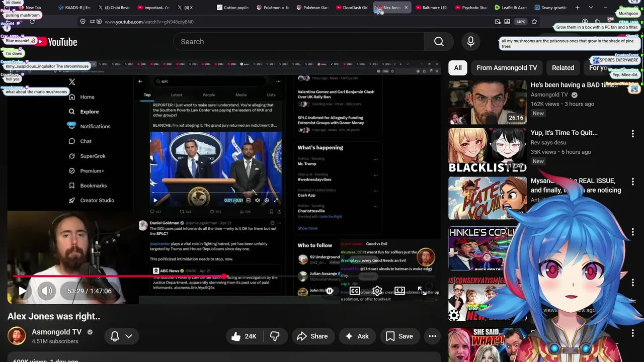Open the Share dialog

pos(312,336)
